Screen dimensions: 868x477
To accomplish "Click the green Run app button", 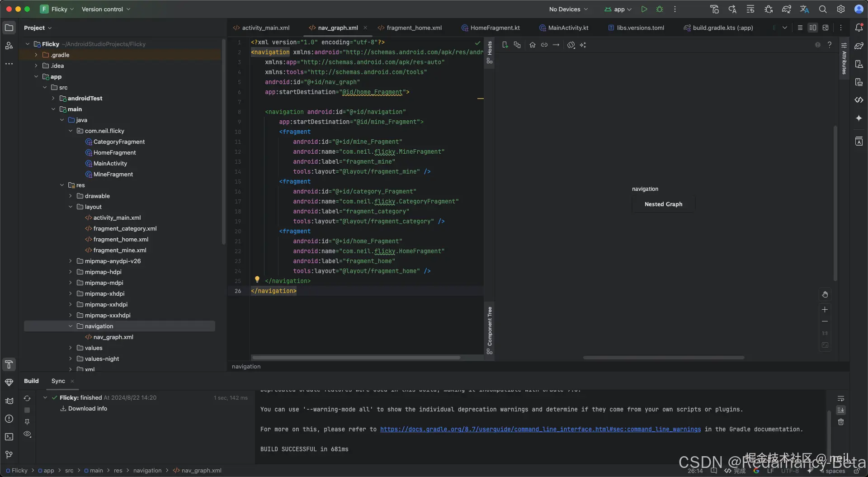I will click(644, 9).
